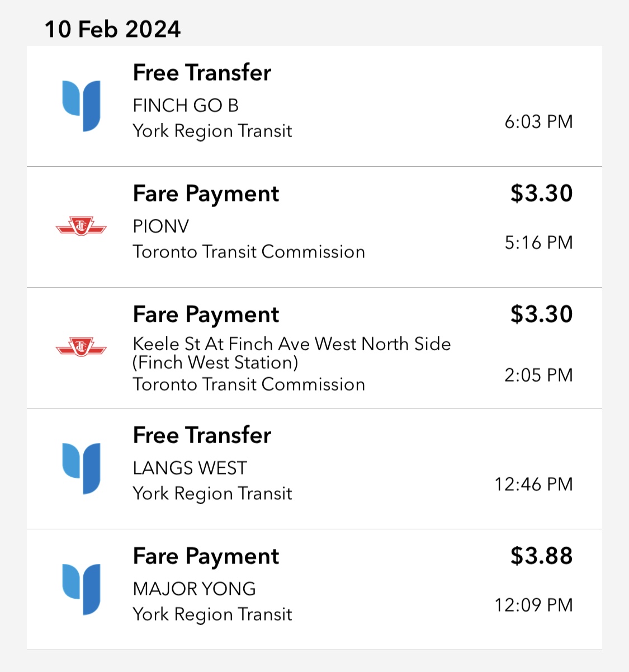629x672 pixels.
Task: Click the 12:09 PM timestamp
Action: [x=533, y=605]
